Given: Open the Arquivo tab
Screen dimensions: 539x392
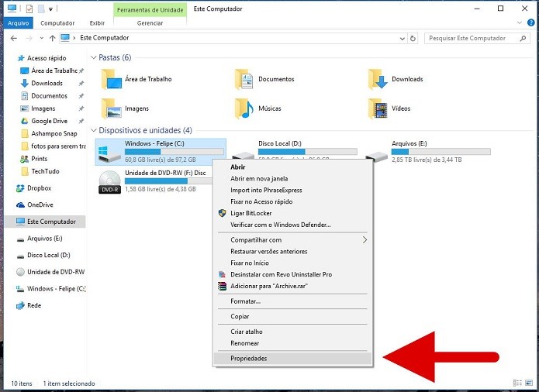Looking at the screenshot, I should [x=18, y=23].
